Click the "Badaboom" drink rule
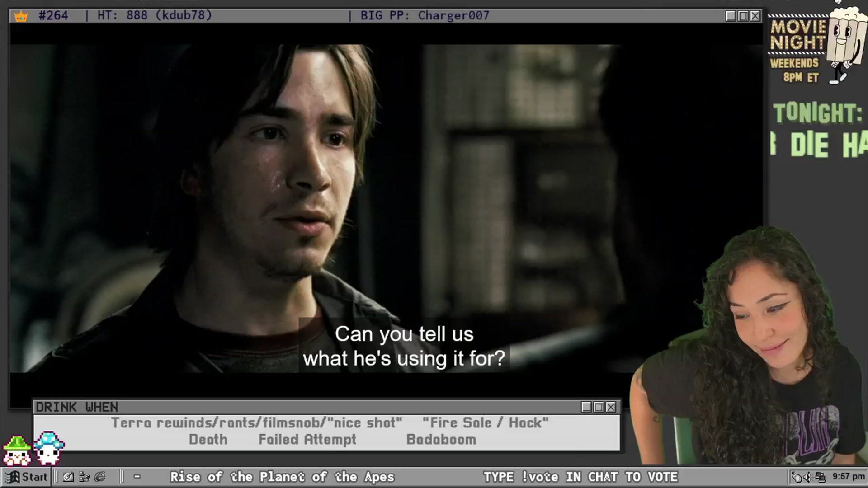868x488 pixels. [x=441, y=440]
